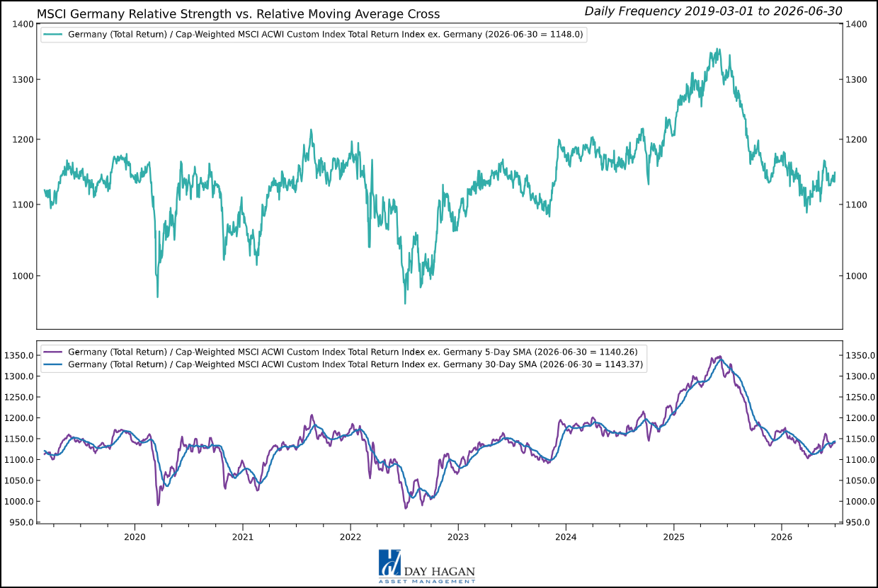Click the "1400" label on the top chart's left axis
This screenshot has height=588, width=878.
coord(23,25)
